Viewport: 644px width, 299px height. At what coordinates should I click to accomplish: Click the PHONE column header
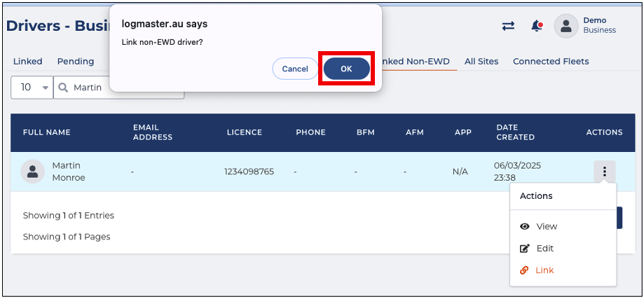pos(311,132)
